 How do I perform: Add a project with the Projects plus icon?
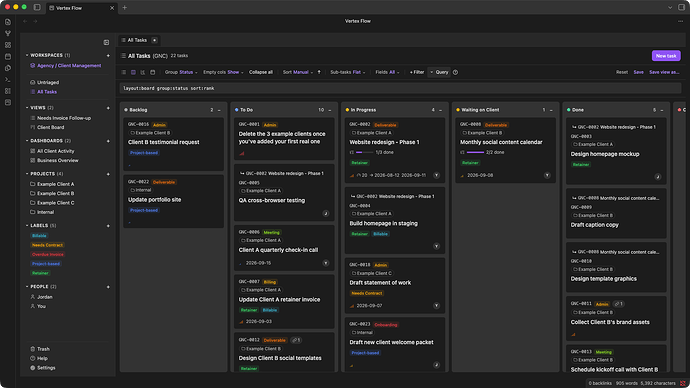[108, 174]
